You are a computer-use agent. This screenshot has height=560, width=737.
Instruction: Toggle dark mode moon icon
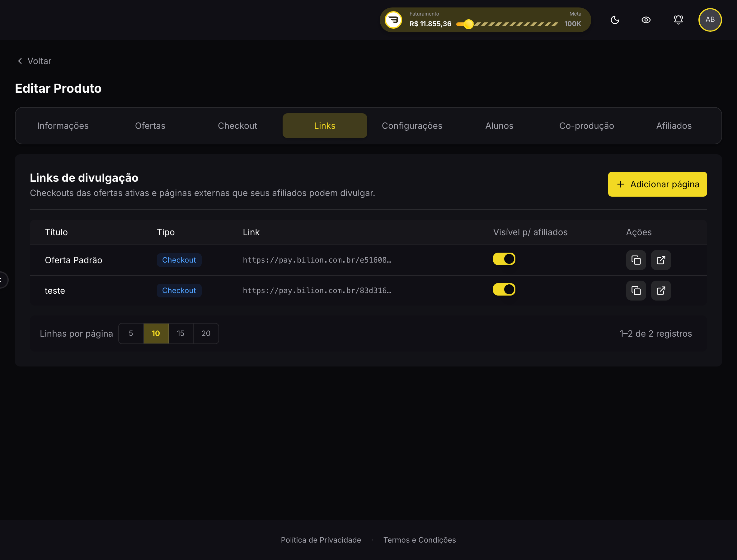pos(615,20)
